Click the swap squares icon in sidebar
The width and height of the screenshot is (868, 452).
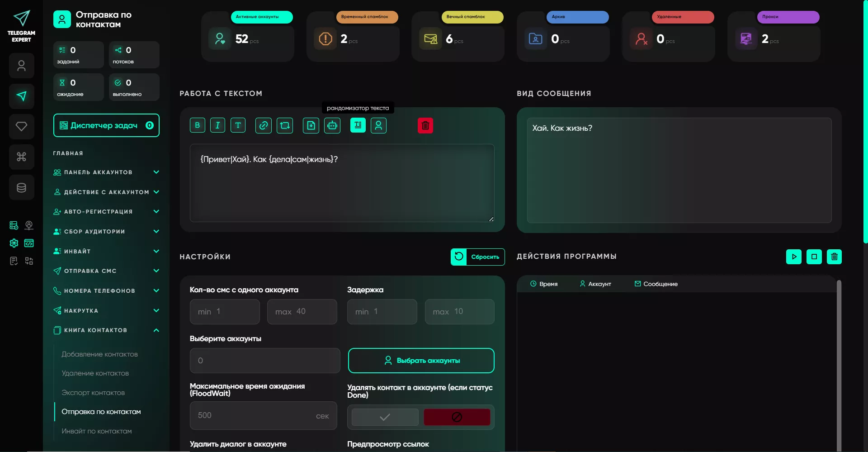coord(29,261)
